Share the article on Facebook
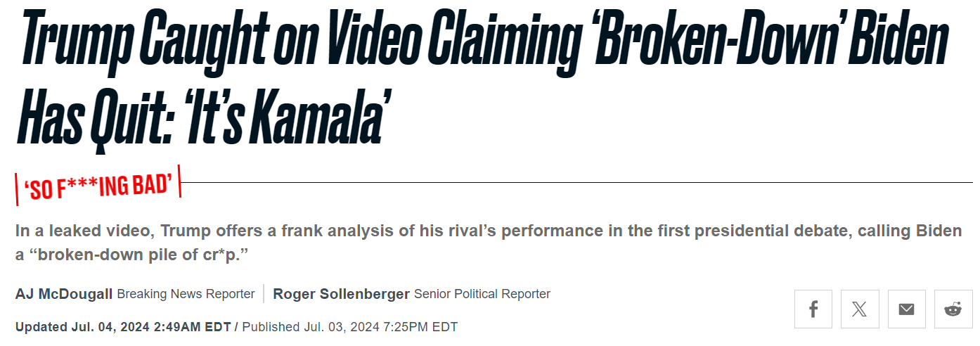The width and height of the screenshot is (980, 346). (813, 309)
